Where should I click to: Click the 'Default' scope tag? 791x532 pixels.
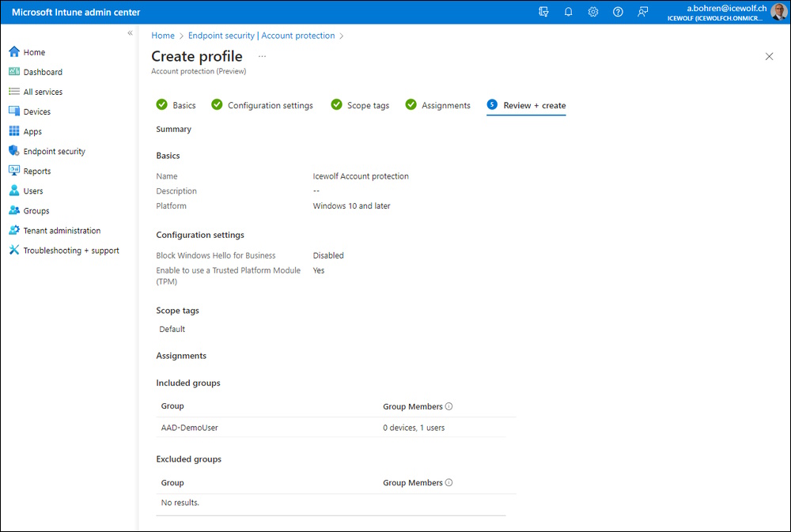pyautogui.click(x=172, y=329)
